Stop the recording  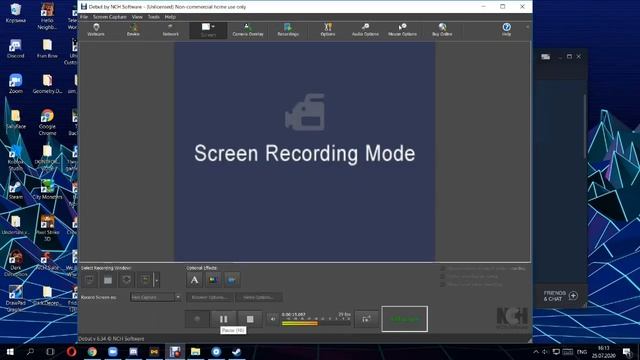coord(250,319)
